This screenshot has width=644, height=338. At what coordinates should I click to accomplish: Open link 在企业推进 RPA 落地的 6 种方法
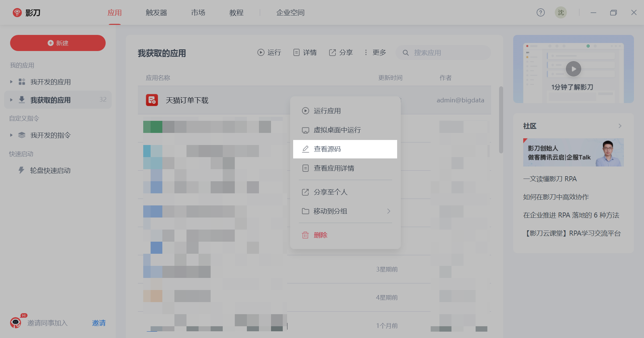(x=571, y=215)
